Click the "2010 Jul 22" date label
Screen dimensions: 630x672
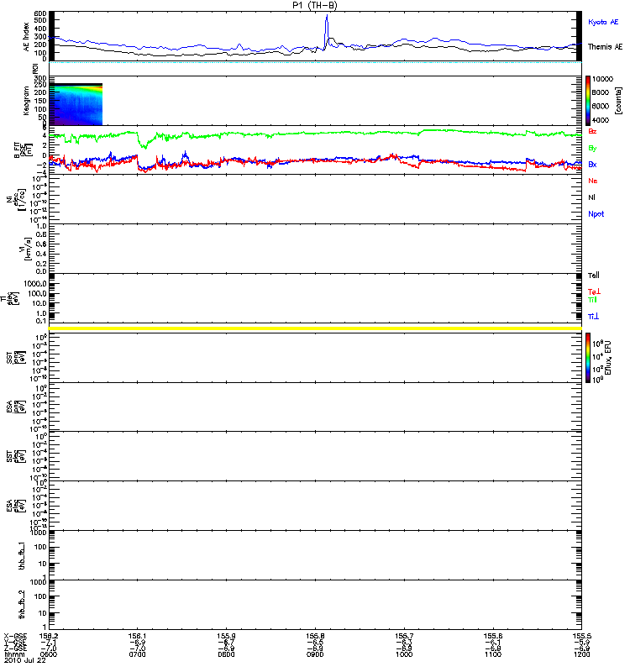tap(25, 660)
